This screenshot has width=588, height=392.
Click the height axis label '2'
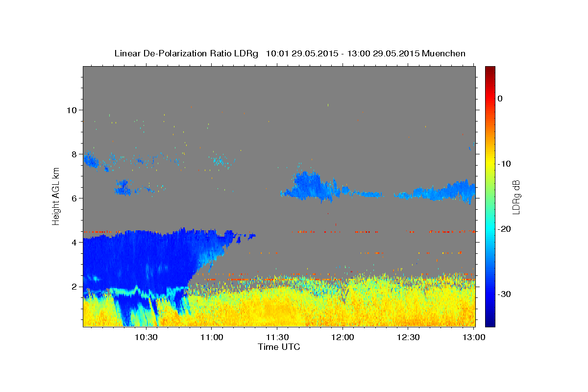[x=75, y=286]
